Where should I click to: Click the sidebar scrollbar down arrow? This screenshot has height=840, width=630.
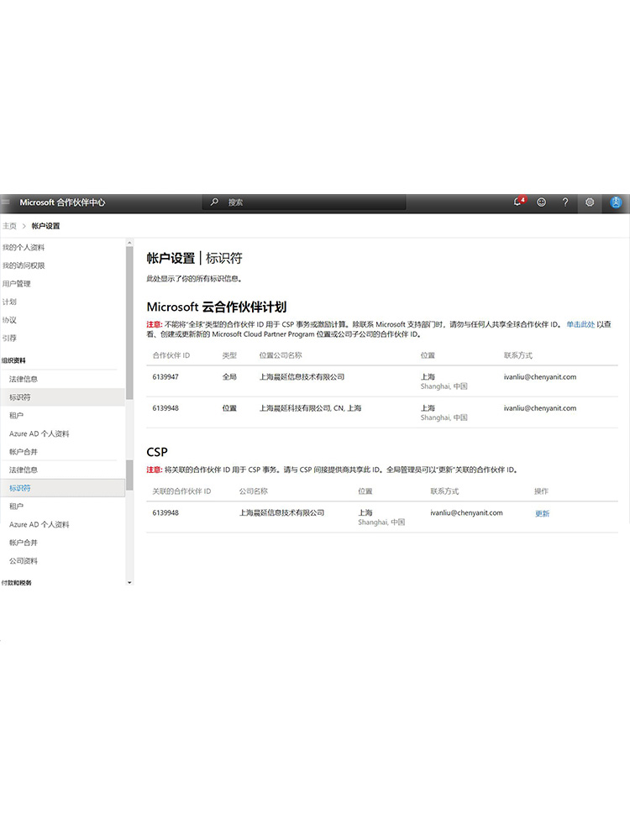coord(129,582)
